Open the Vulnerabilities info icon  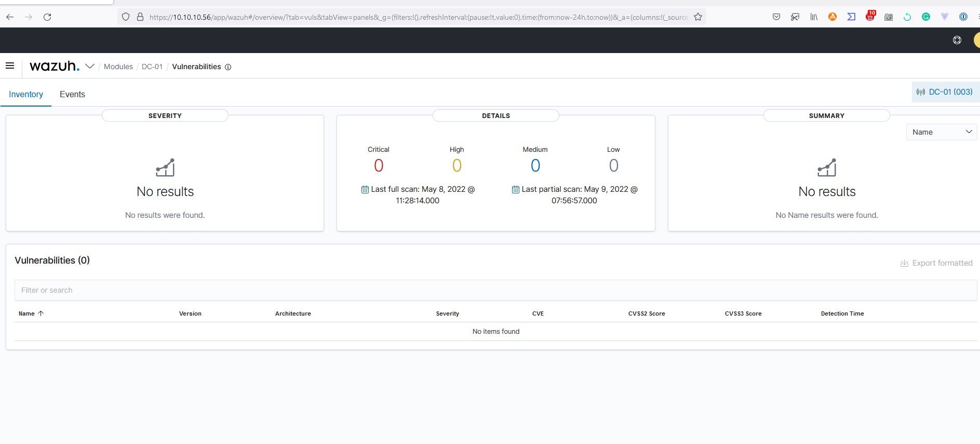pos(228,67)
